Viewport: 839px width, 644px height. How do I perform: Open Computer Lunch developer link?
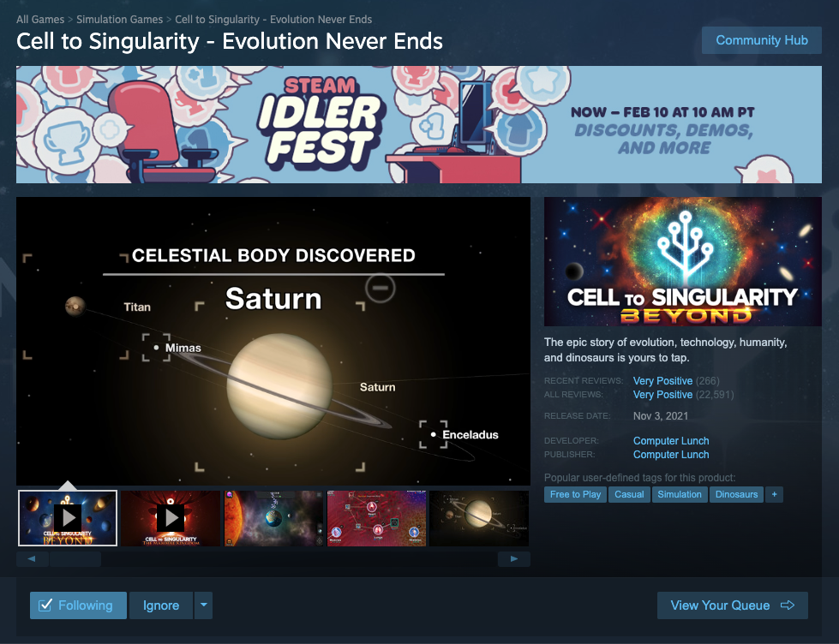click(671, 441)
